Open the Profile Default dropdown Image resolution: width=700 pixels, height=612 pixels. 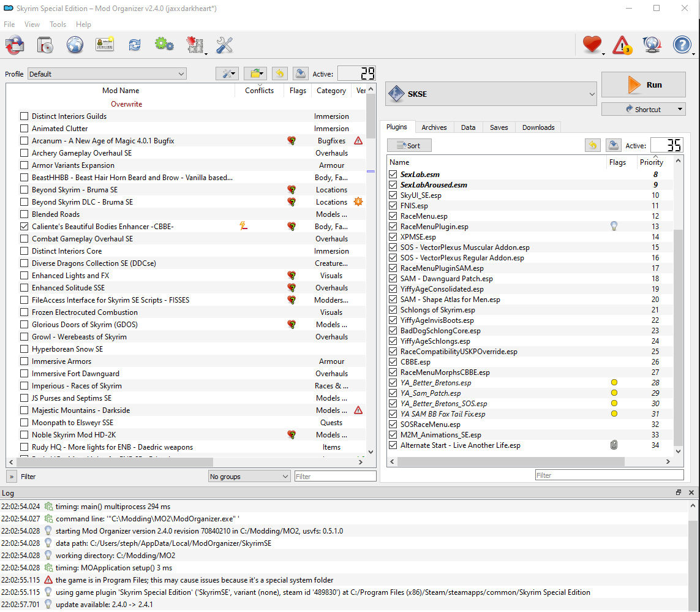pyautogui.click(x=107, y=74)
